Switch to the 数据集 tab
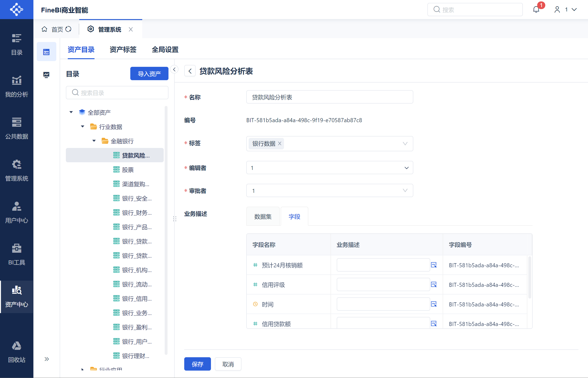The image size is (588, 378). coord(263,216)
